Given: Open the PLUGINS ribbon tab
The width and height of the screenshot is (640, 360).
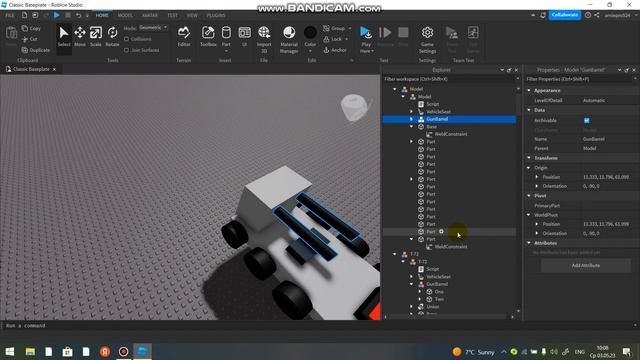Looking at the screenshot, I should tap(216, 15).
